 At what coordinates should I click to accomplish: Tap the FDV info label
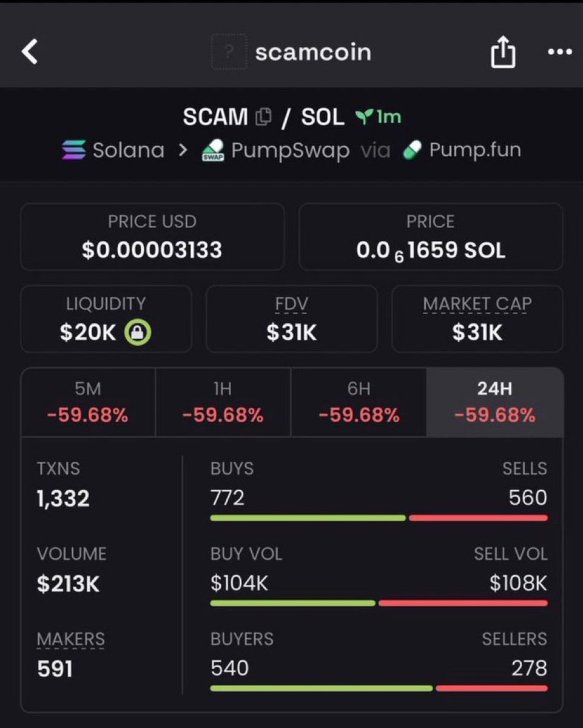coord(291,305)
